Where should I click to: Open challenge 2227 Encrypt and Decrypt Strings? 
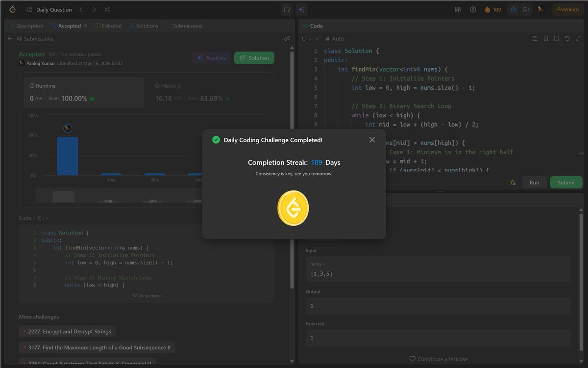click(68, 332)
